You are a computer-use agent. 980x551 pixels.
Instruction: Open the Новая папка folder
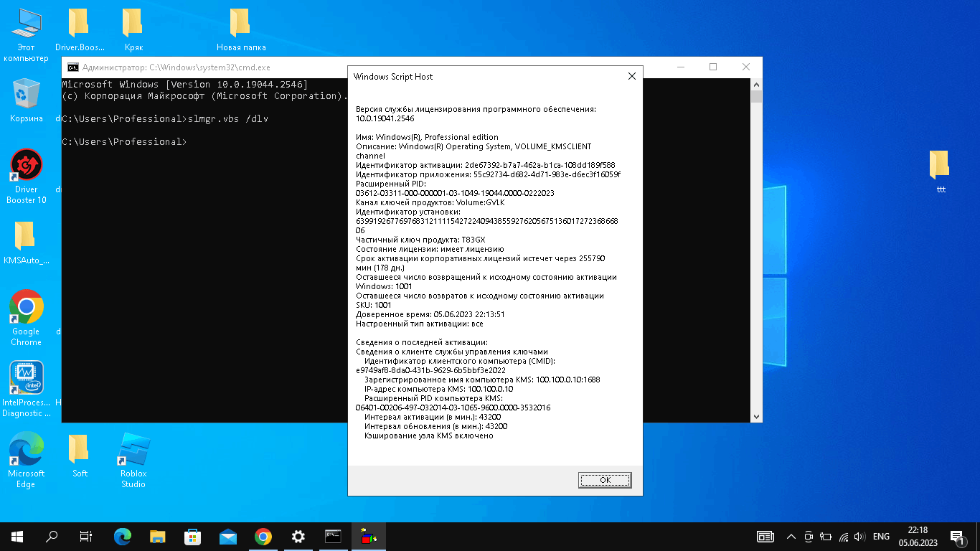coord(241,31)
